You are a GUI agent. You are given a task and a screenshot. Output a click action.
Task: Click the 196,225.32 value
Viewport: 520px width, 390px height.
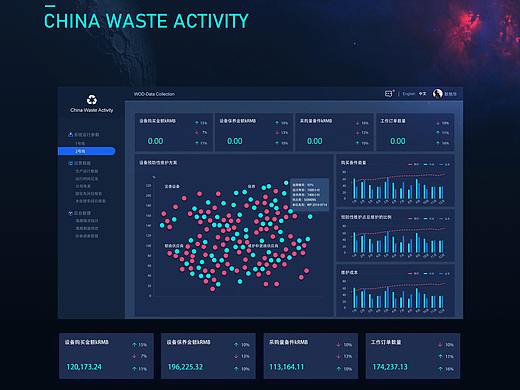point(185,367)
